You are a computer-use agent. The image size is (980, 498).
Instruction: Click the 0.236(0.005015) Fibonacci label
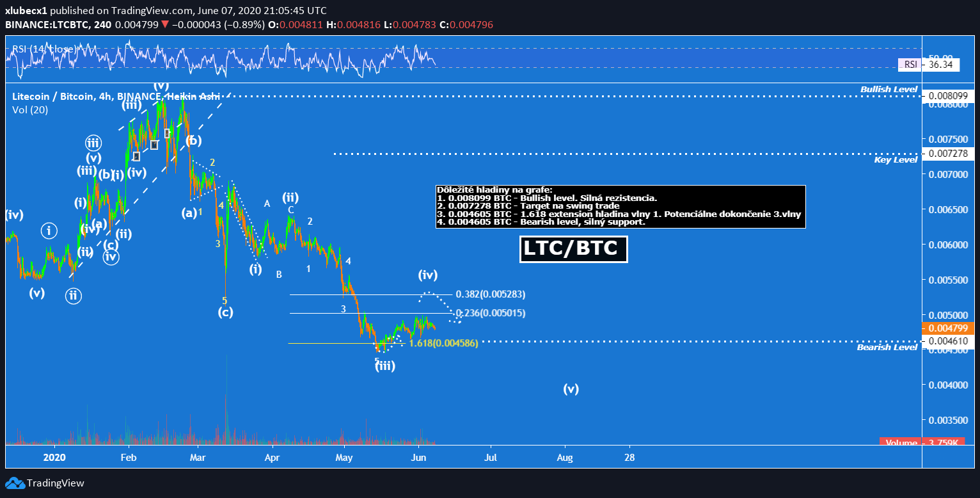pos(490,313)
